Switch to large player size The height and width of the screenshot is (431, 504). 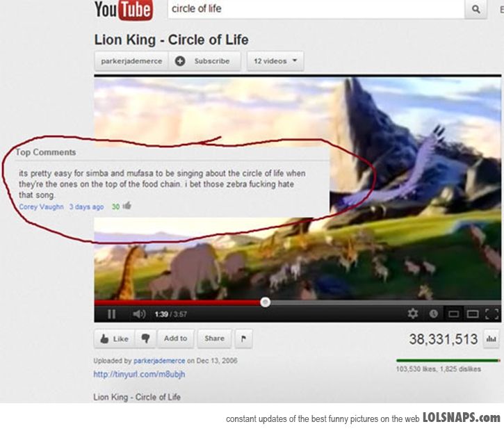point(473,314)
